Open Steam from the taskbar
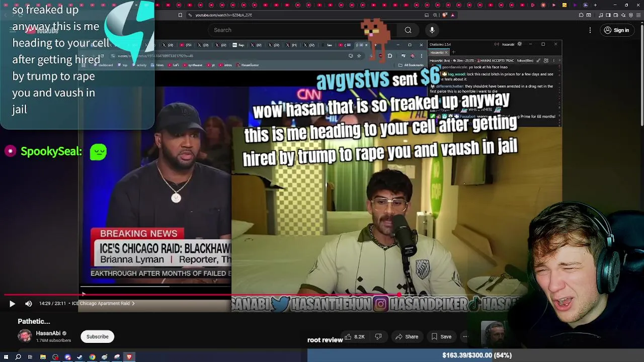Image resolution: width=644 pixels, height=362 pixels. 79,357
